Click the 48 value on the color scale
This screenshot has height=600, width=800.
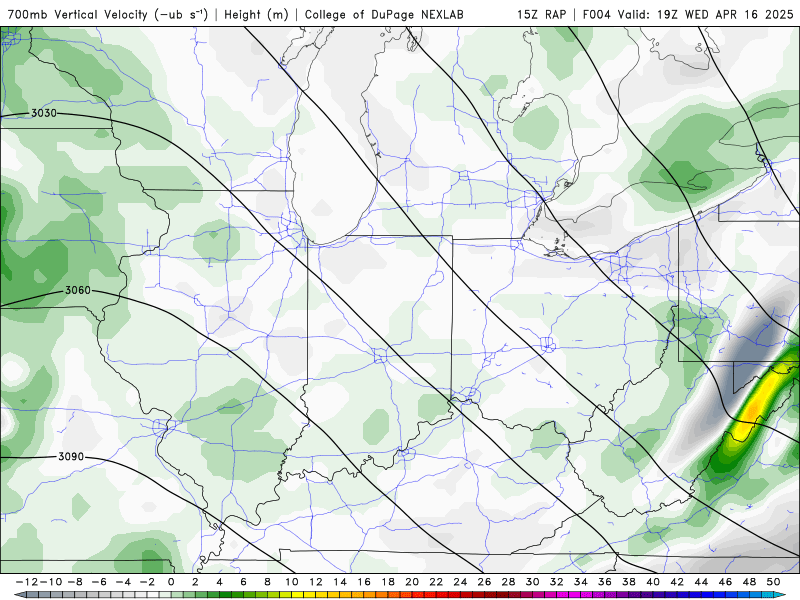pyautogui.click(x=749, y=582)
